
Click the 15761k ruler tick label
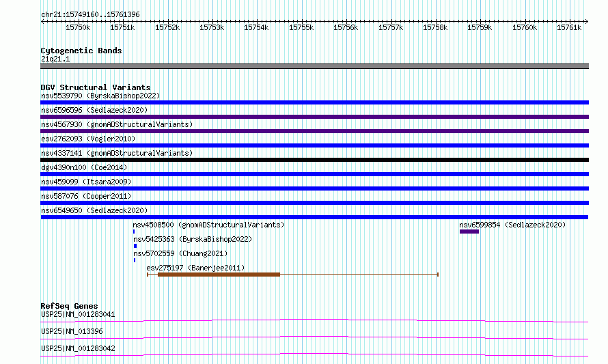(569, 27)
